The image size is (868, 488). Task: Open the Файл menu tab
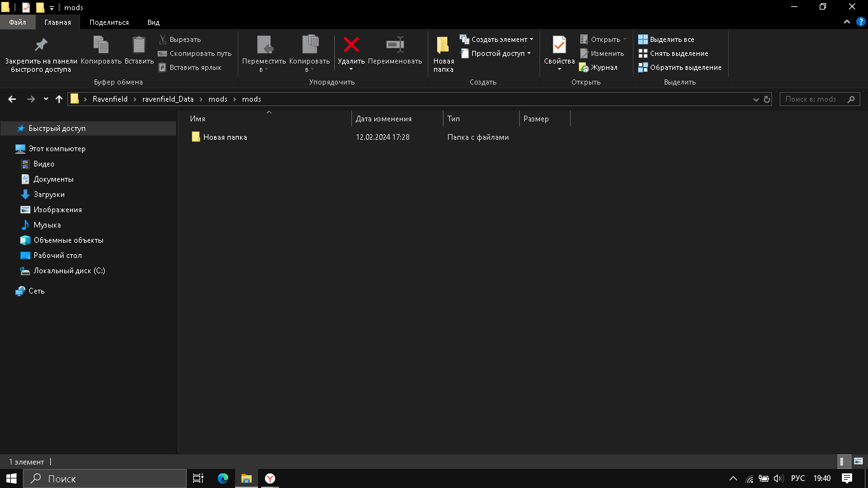pyautogui.click(x=18, y=22)
